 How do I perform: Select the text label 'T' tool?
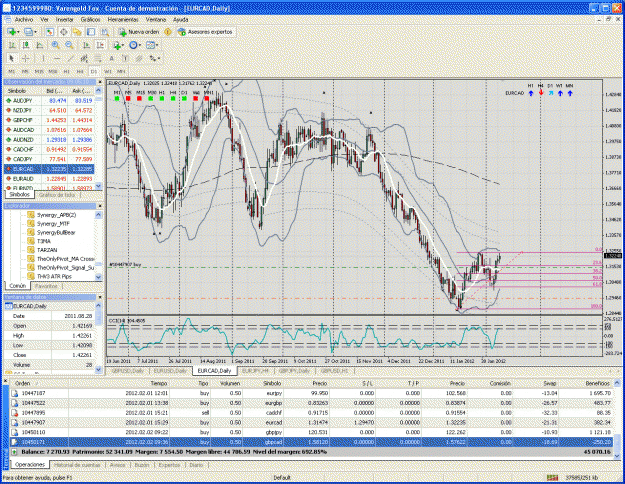click(x=125, y=58)
